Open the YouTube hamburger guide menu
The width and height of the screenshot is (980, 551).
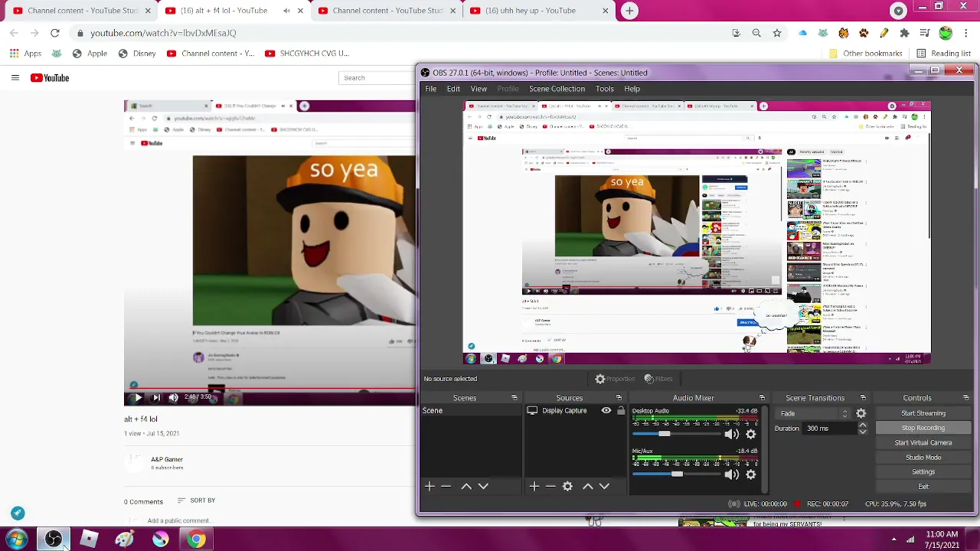pos(15,77)
